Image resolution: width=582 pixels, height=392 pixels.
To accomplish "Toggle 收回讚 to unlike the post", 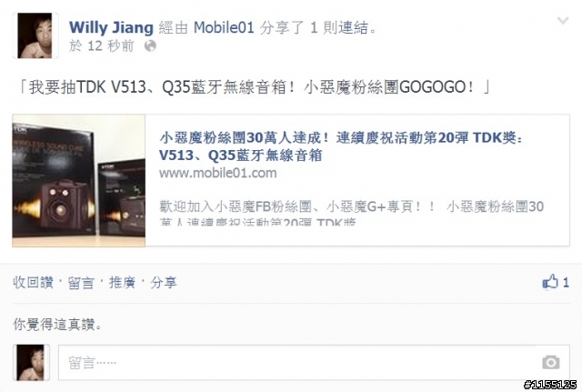I will 33,283.
